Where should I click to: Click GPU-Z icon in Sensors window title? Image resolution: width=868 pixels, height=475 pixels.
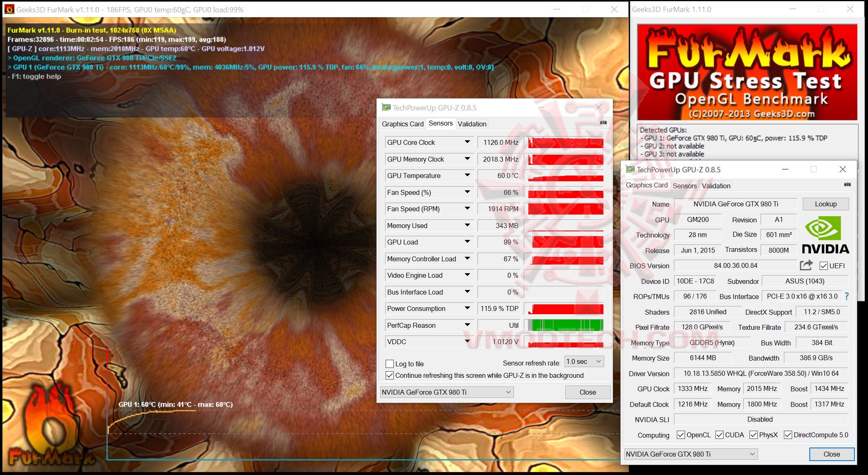point(386,107)
